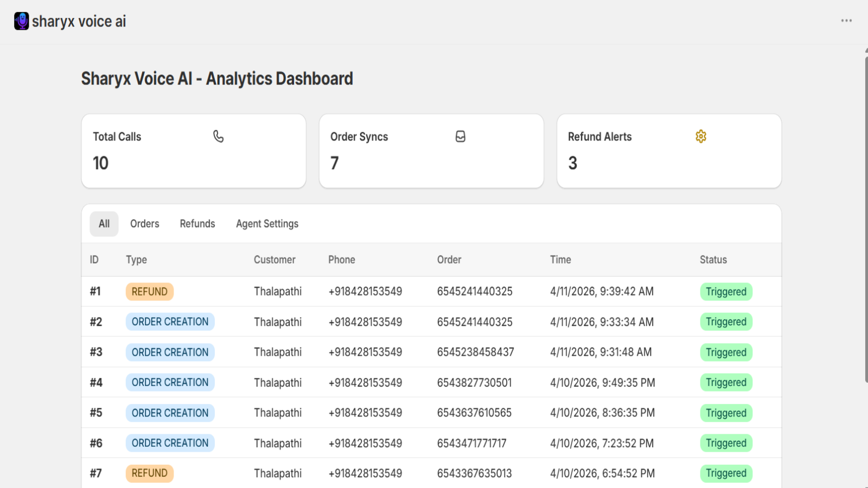
Task: Click the Triggered status in row #1
Action: (726, 292)
